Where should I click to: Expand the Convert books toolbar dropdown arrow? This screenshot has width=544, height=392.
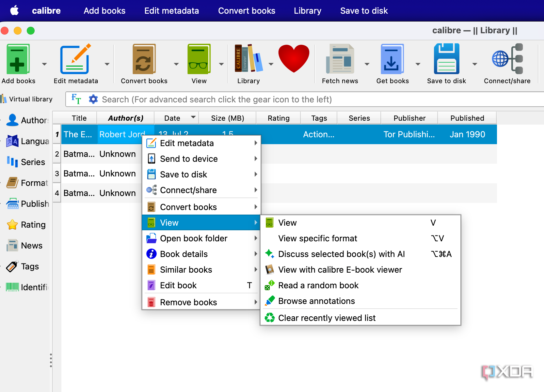(x=176, y=64)
